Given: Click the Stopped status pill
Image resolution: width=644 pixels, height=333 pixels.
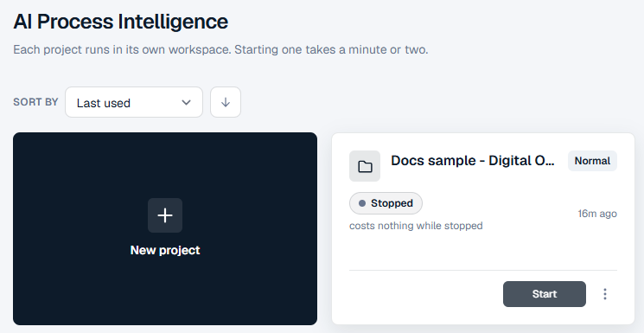Looking at the screenshot, I should click(386, 203).
